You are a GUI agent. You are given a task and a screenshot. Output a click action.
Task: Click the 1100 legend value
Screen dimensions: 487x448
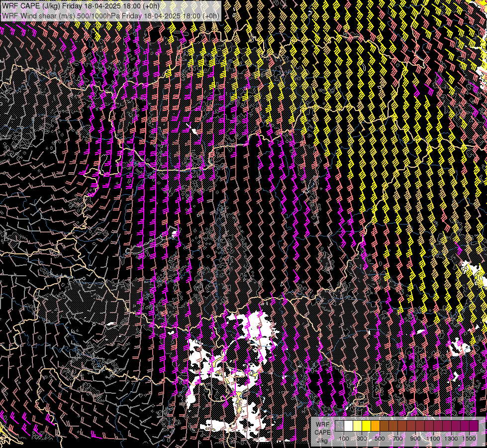pos(433,439)
